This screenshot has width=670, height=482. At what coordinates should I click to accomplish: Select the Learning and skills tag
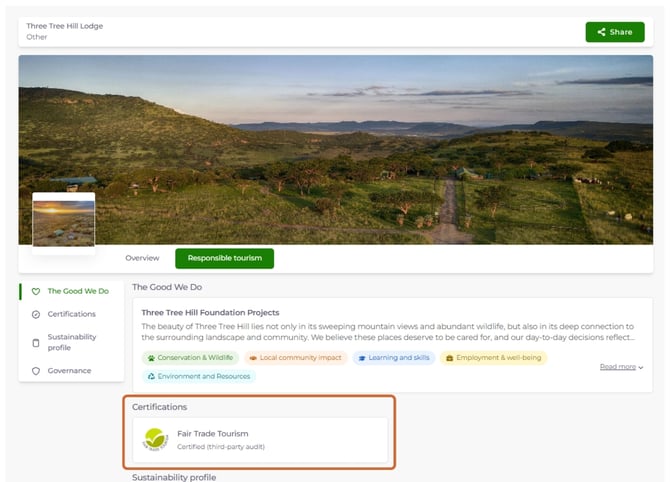tap(394, 358)
